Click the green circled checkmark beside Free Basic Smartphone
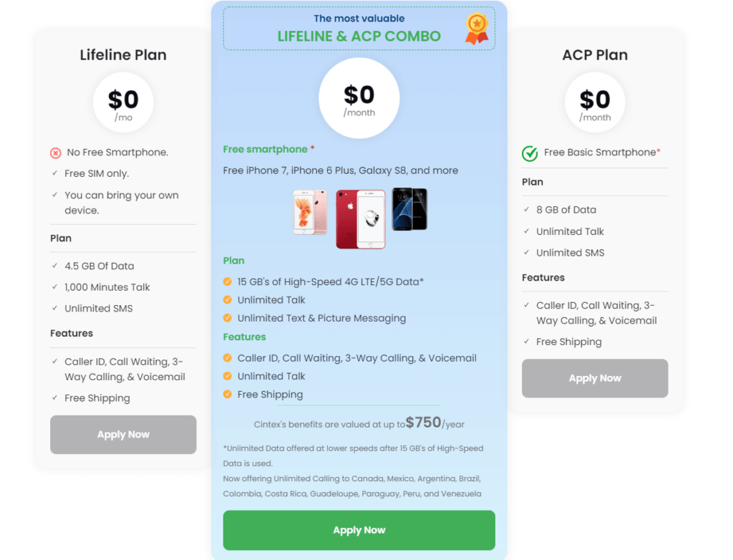733x560 pixels. tap(530, 153)
